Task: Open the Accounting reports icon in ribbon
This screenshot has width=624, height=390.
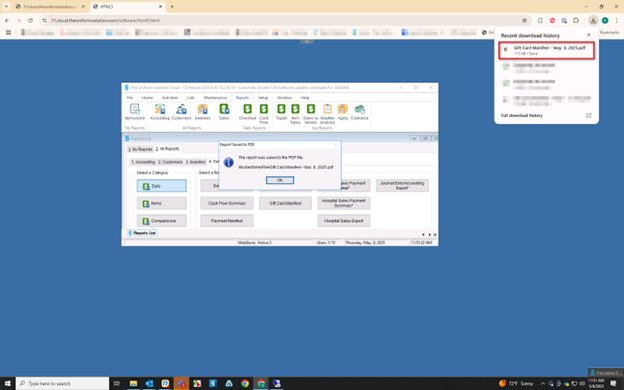Action: coord(160,112)
